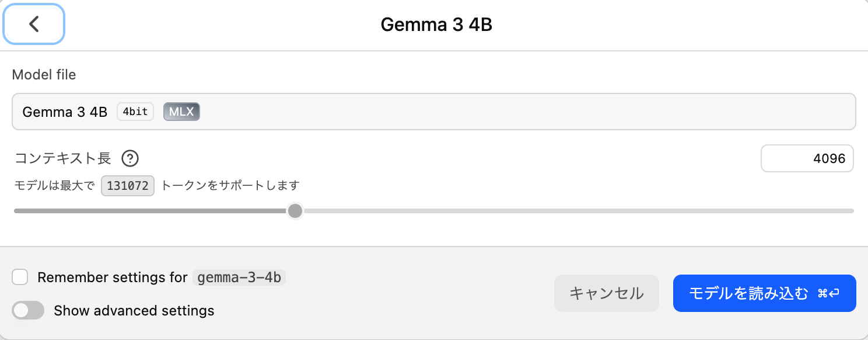Click the question mark circle icon
The width and height of the screenshot is (868, 340).
tap(130, 158)
